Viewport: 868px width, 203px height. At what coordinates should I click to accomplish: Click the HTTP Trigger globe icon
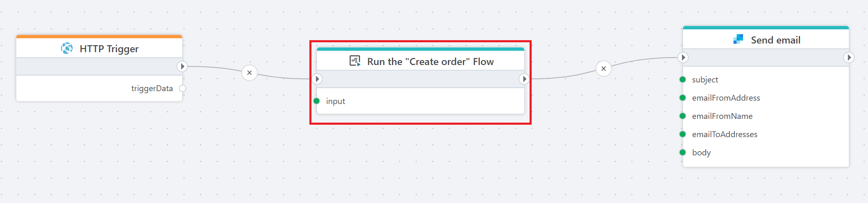(67, 48)
